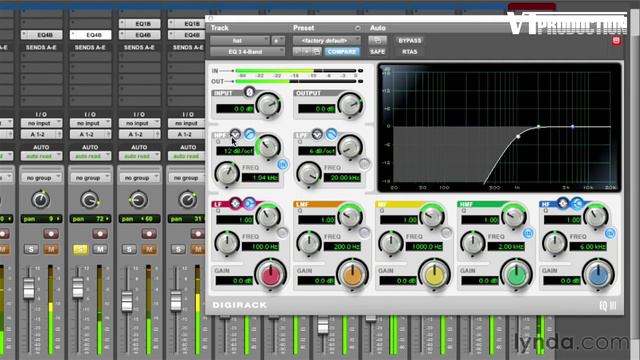Select the high shelf type icon in HF band
The image size is (640, 360).
point(577,203)
